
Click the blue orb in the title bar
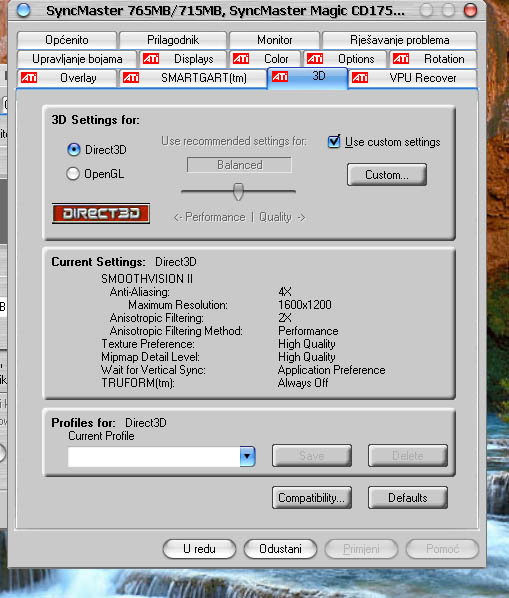[24, 10]
